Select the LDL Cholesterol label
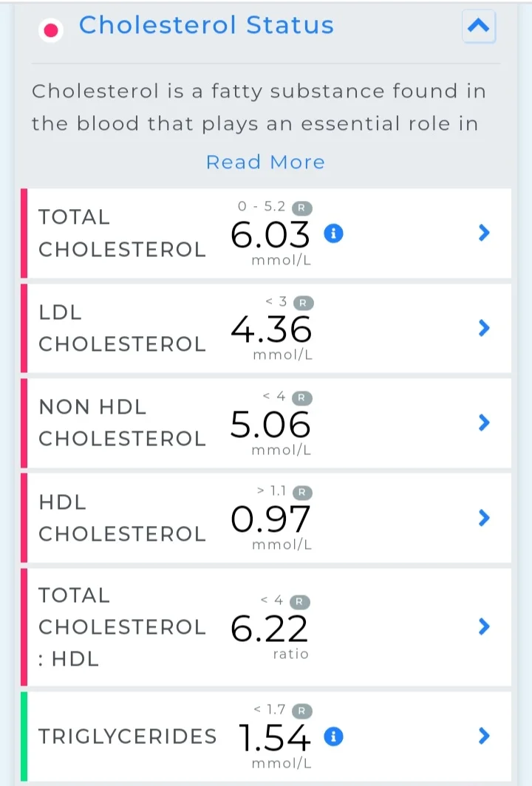Screen dimensions: 532x786 click(x=123, y=328)
